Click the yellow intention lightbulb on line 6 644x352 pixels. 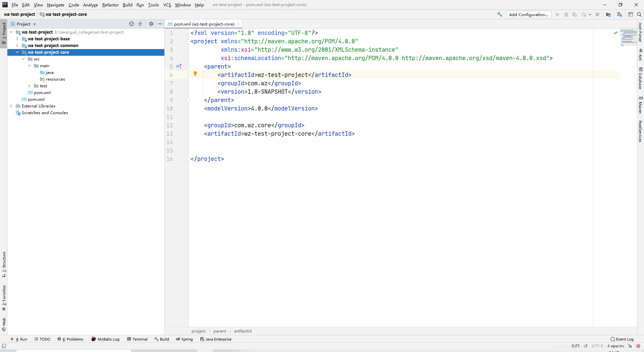coord(195,74)
